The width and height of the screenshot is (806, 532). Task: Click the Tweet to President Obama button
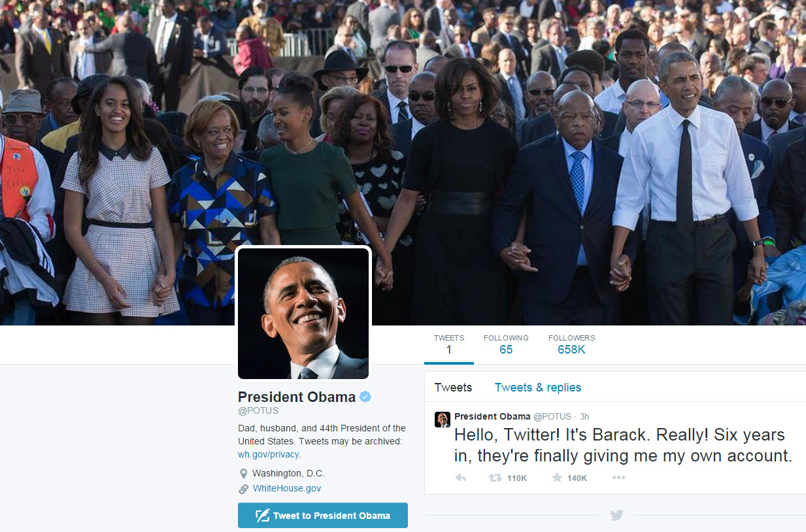pos(323,515)
